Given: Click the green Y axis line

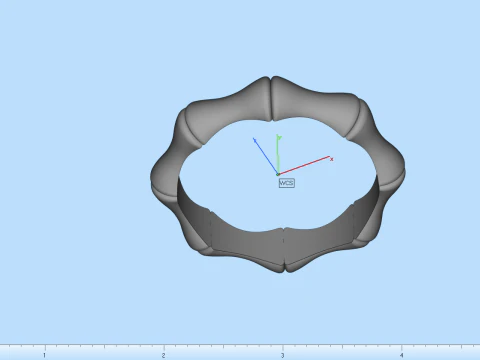Looking at the screenshot, I should tap(278, 155).
